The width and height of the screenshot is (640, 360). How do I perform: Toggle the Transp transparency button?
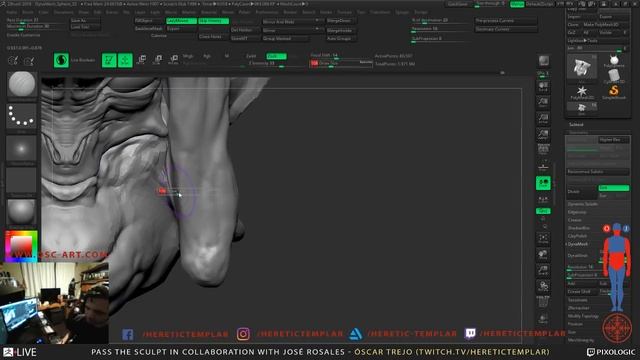[x=543, y=319]
